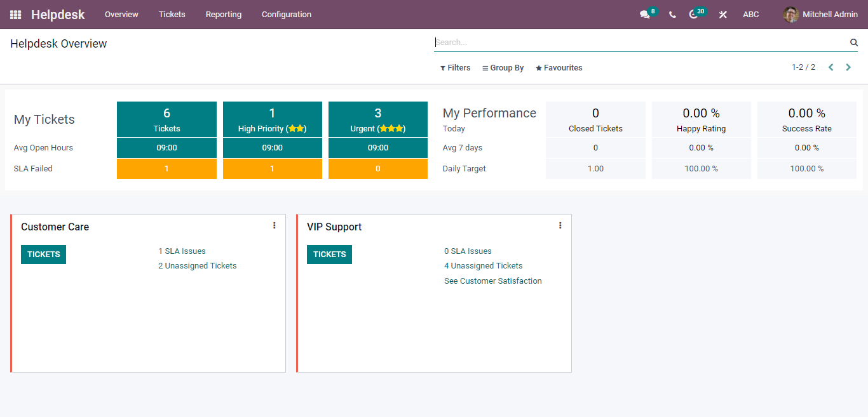Focus the Search input field
This screenshot has width=868, height=417.
[641, 43]
